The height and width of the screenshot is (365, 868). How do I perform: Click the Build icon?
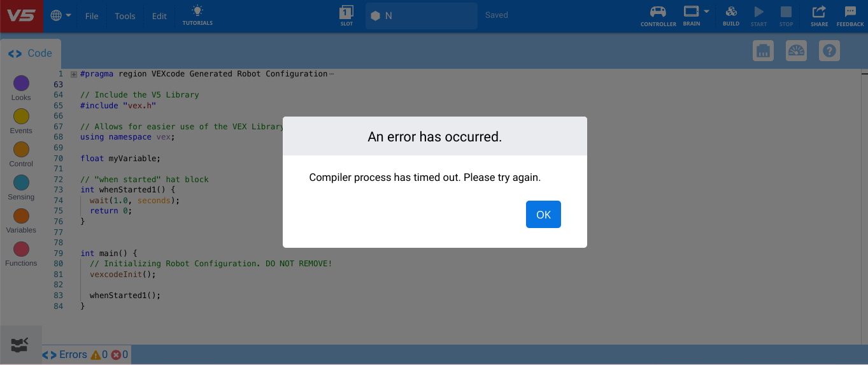pos(731,16)
